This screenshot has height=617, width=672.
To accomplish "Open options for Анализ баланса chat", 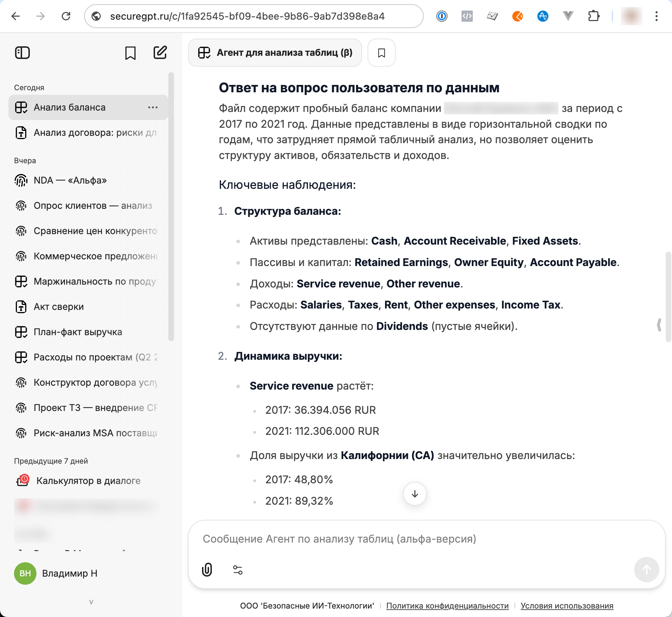I will point(153,107).
